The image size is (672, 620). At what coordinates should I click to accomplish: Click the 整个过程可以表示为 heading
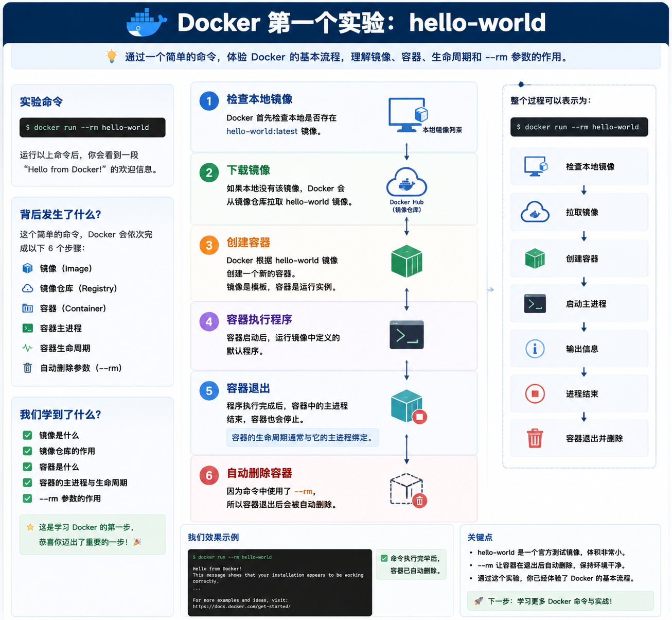551,100
